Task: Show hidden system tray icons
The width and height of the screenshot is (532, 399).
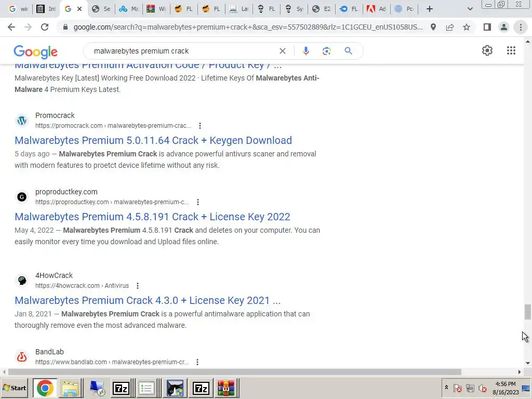Action: click(x=446, y=388)
